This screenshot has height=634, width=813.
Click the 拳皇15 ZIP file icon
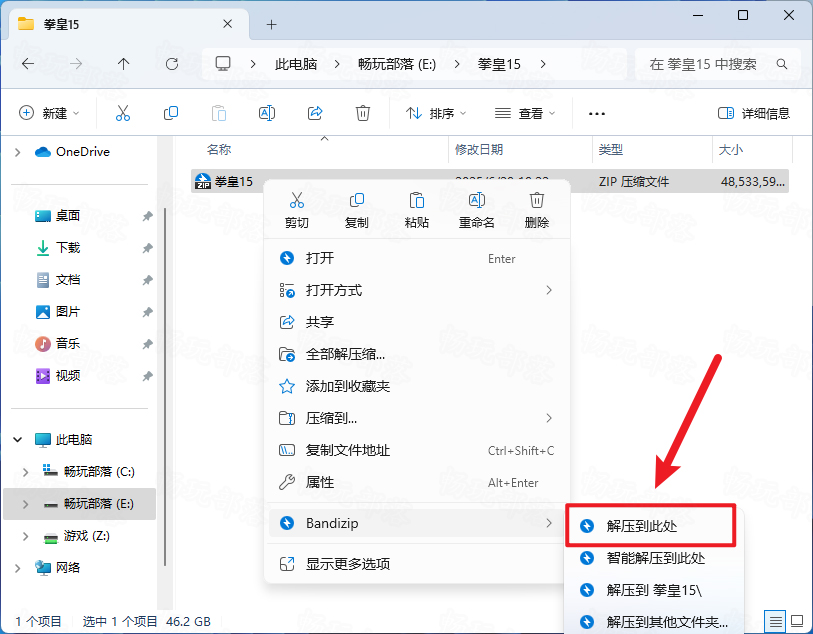pyautogui.click(x=202, y=181)
